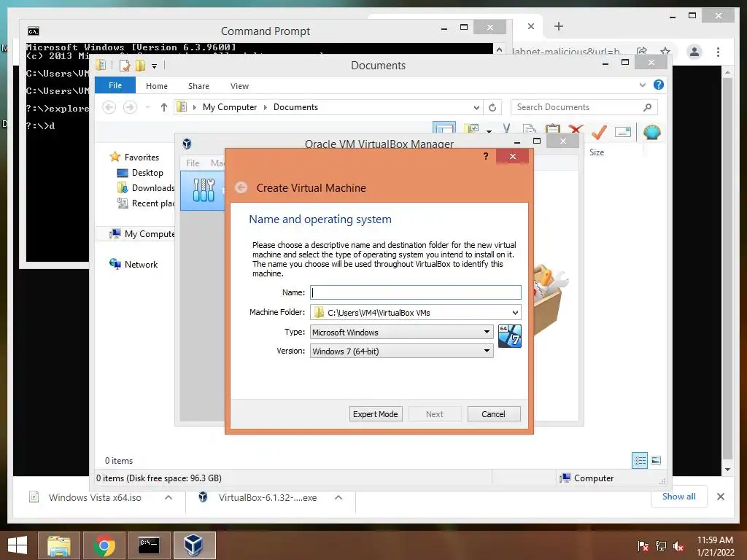Open Command Prompt from the taskbar
The image size is (747, 560).
149,545
